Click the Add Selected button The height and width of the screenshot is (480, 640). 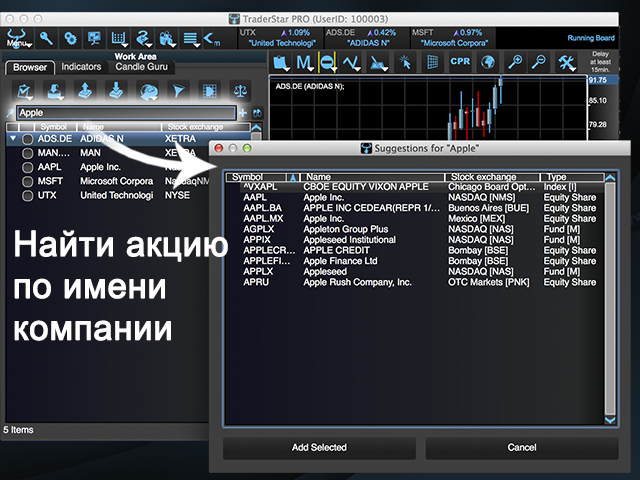click(x=319, y=448)
